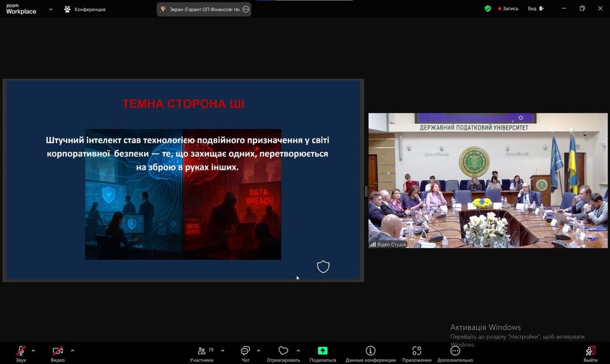The width and height of the screenshot is (610, 364).
Task: Click the Запись recording indicator
Action: (508, 9)
